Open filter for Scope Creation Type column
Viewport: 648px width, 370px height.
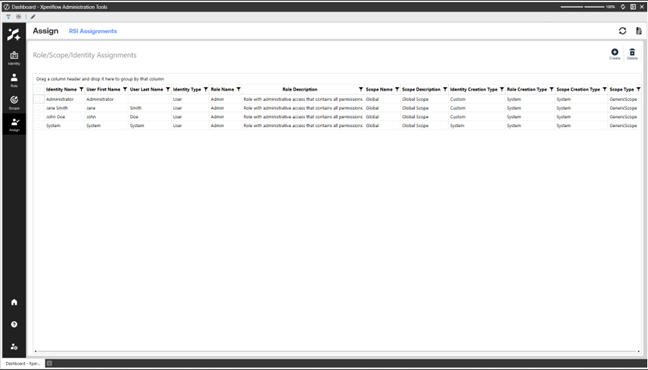point(605,89)
